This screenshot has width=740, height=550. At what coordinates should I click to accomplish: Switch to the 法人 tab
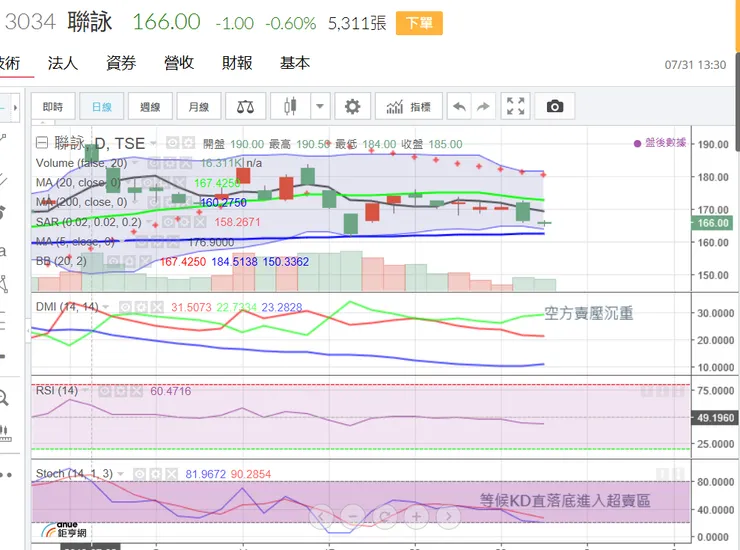tap(63, 63)
